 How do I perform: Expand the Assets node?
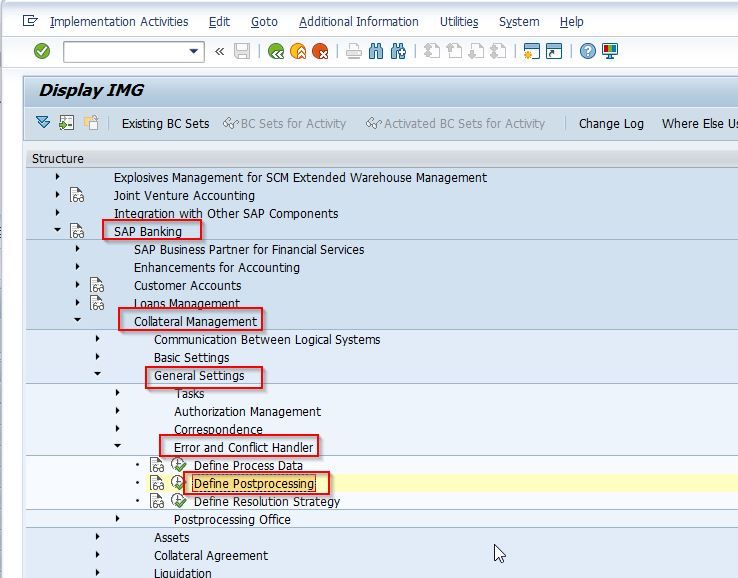97,536
